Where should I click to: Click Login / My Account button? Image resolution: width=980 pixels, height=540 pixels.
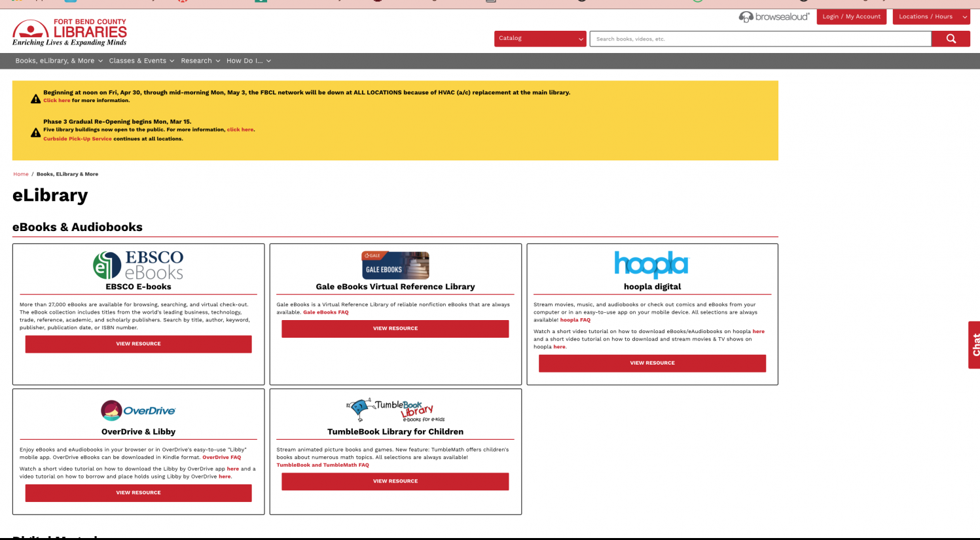[x=851, y=17]
